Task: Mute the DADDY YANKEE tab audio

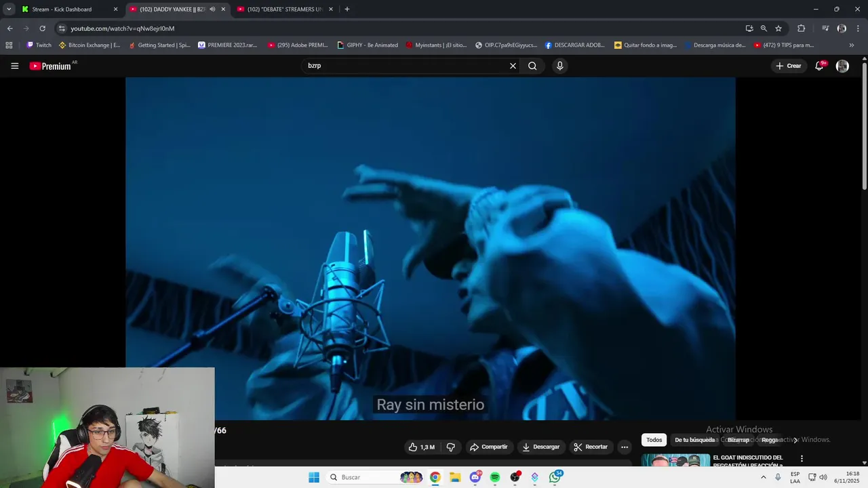Action: click(212, 9)
